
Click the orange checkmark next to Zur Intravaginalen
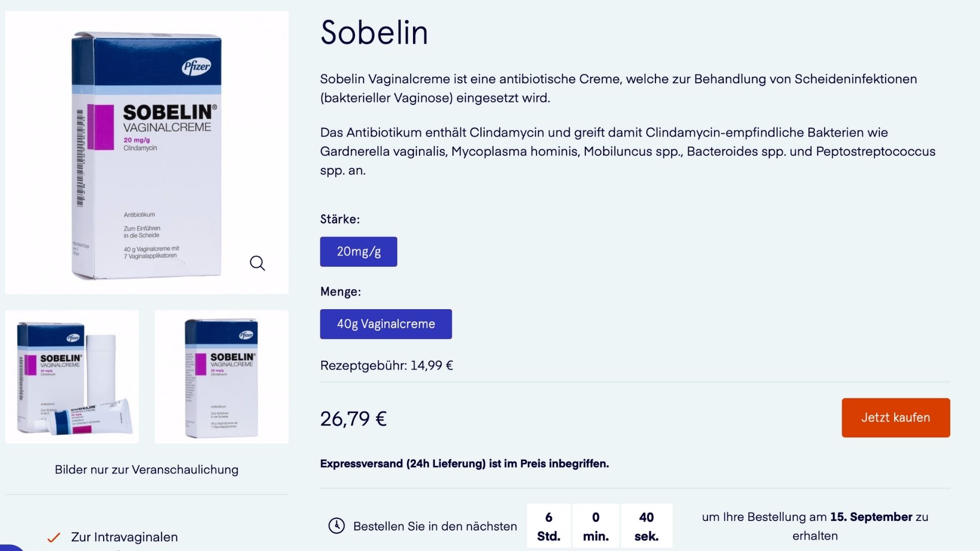click(54, 537)
